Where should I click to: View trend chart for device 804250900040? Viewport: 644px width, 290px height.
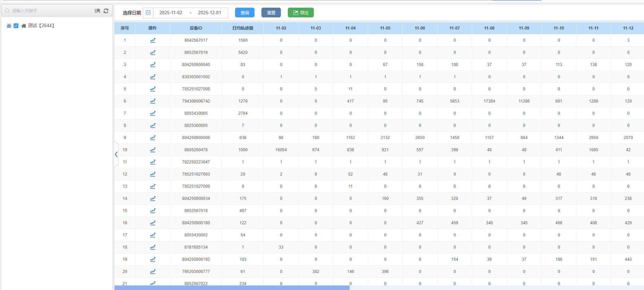(x=153, y=65)
